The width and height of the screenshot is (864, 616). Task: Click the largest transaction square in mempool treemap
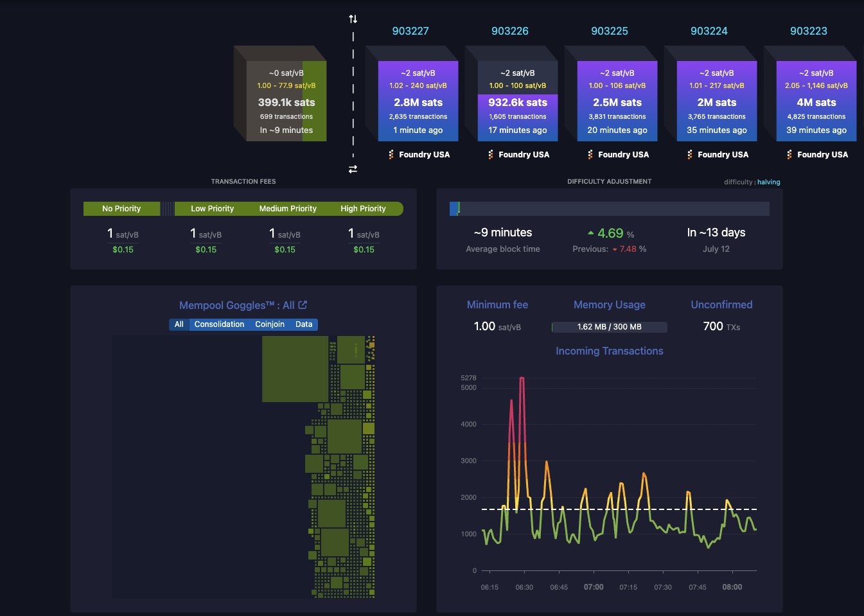click(x=295, y=369)
